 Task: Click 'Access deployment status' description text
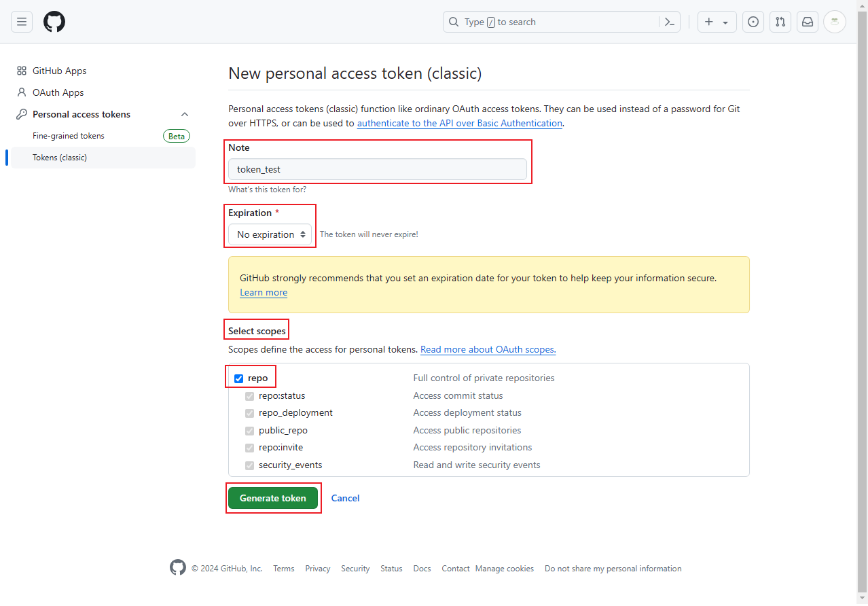click(467, 412)
